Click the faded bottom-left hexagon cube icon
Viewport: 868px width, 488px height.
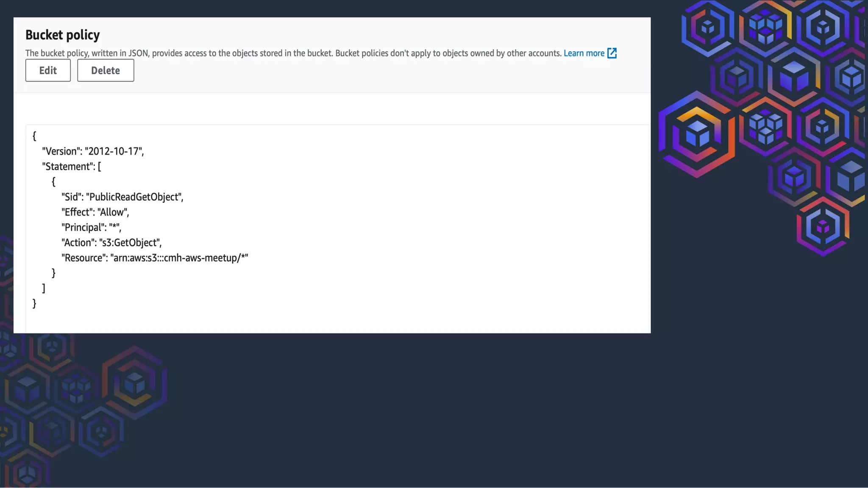point(135,383)
